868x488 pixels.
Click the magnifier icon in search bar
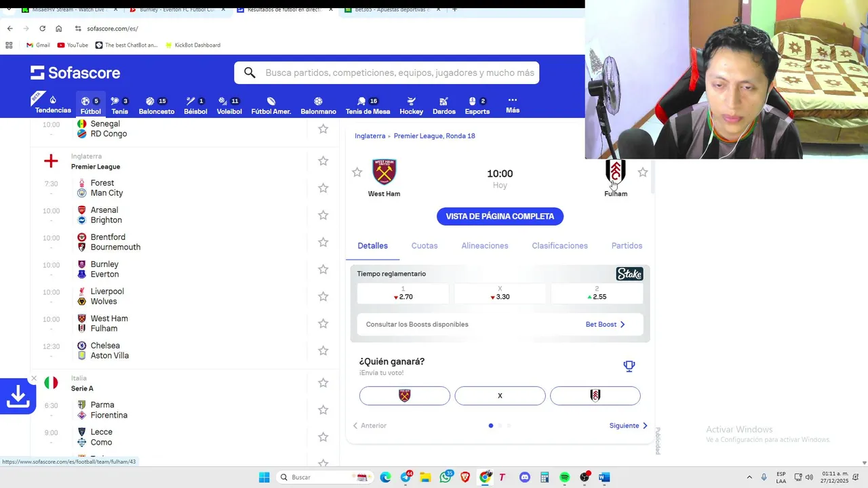[x=250, y=73]
